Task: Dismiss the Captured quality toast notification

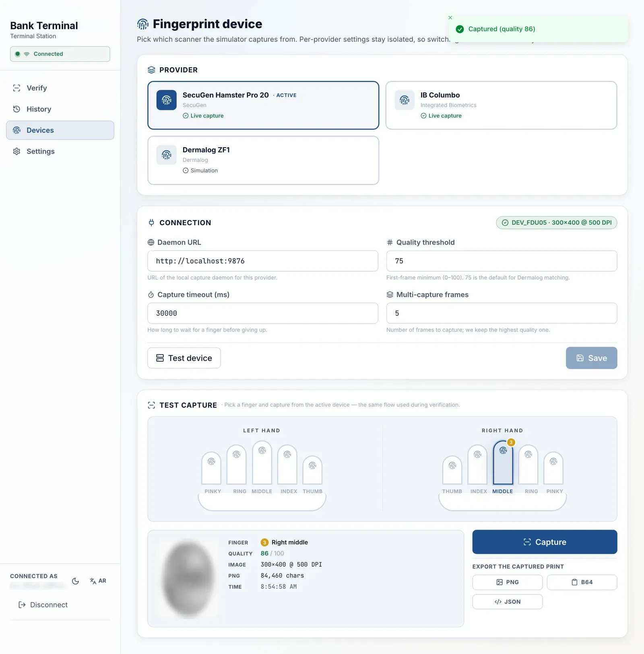Action: [450, 18]
